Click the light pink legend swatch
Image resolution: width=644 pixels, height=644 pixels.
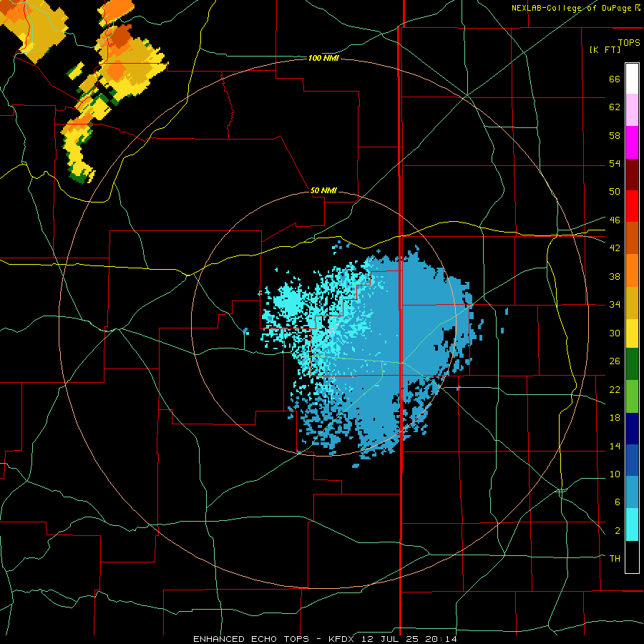click(632, 110)
